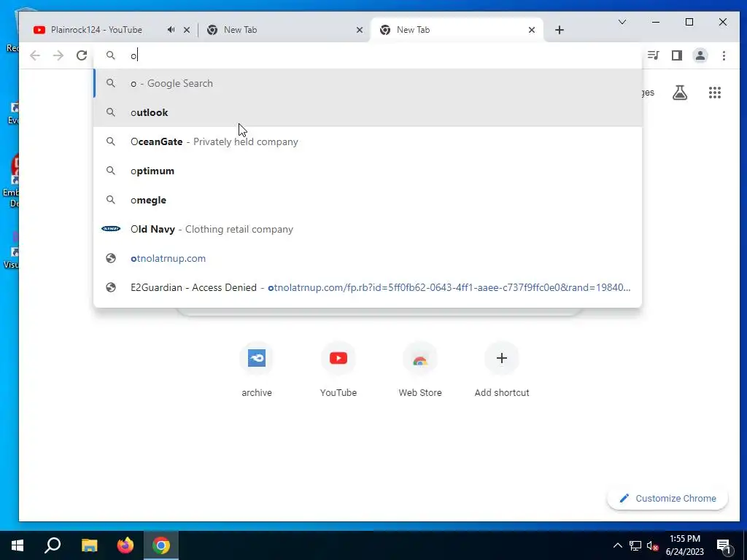Open the Search Labs flask icon
747x560 pixels.
coord(680,93)
